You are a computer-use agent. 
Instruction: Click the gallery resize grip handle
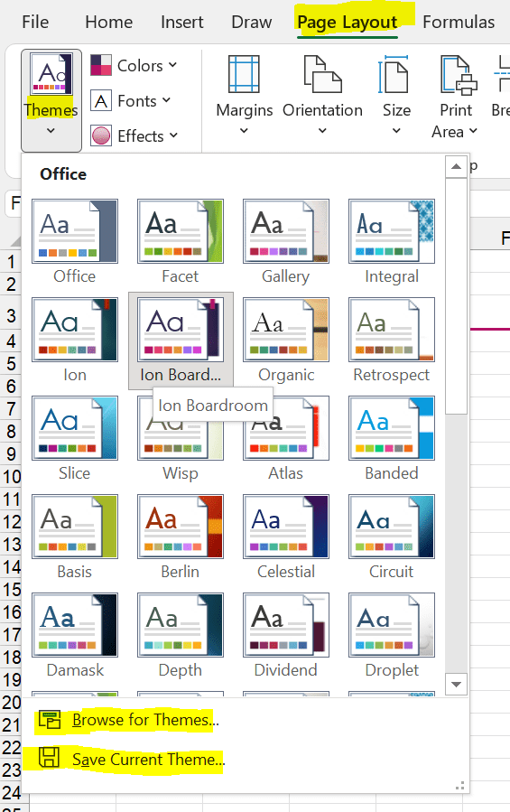click(459, 786)
